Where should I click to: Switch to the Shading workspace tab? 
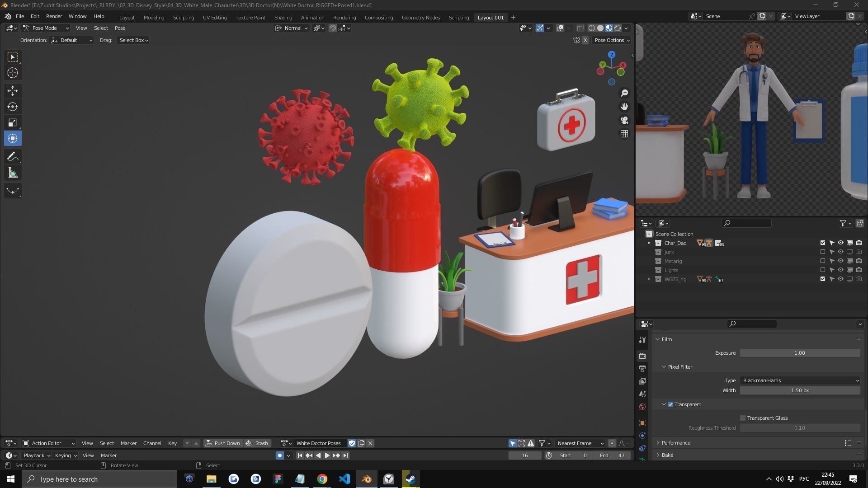[283, 18]
